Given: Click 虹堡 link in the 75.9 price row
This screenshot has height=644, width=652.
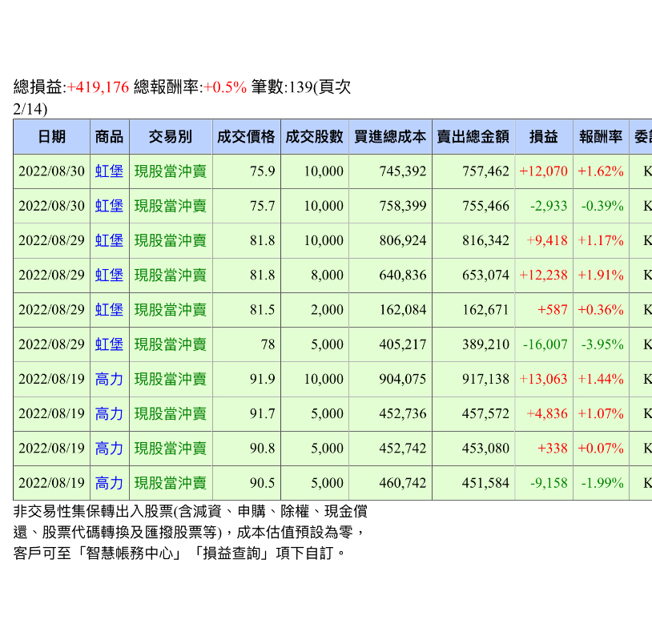Looking at the screenshot, I should coord(109,171).
